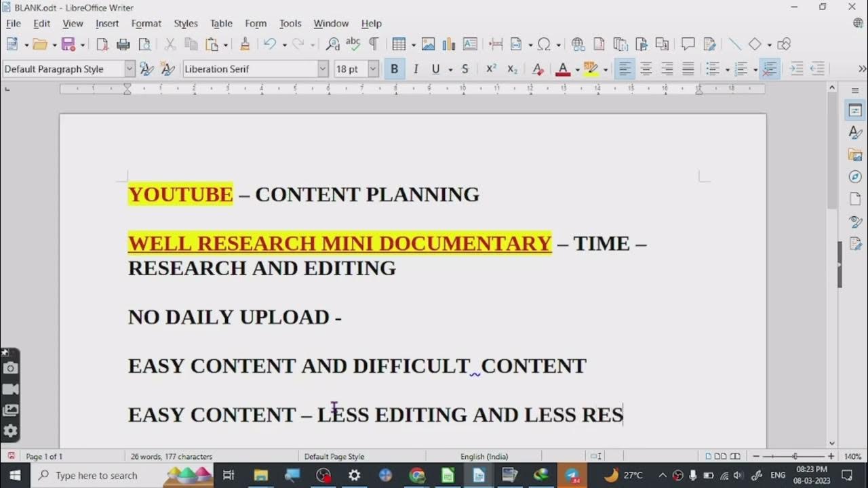Open the Gallery panel in the sidebar
868x488 pixels.
coord(855,155)
